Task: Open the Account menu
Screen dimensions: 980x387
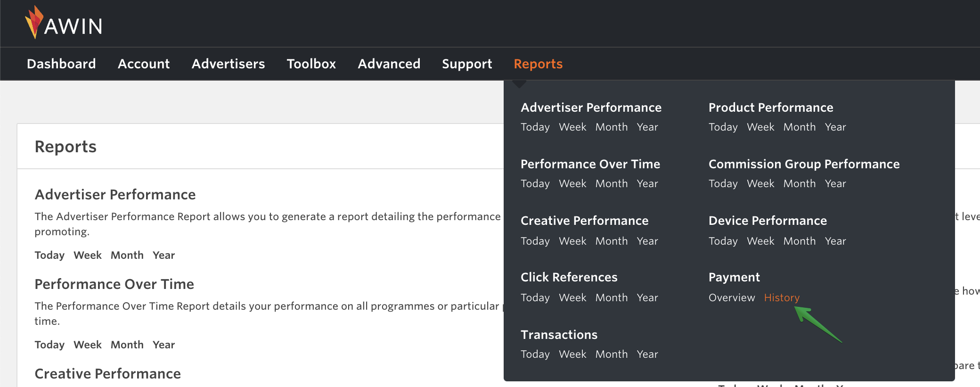Action: (x=144, y=64)
